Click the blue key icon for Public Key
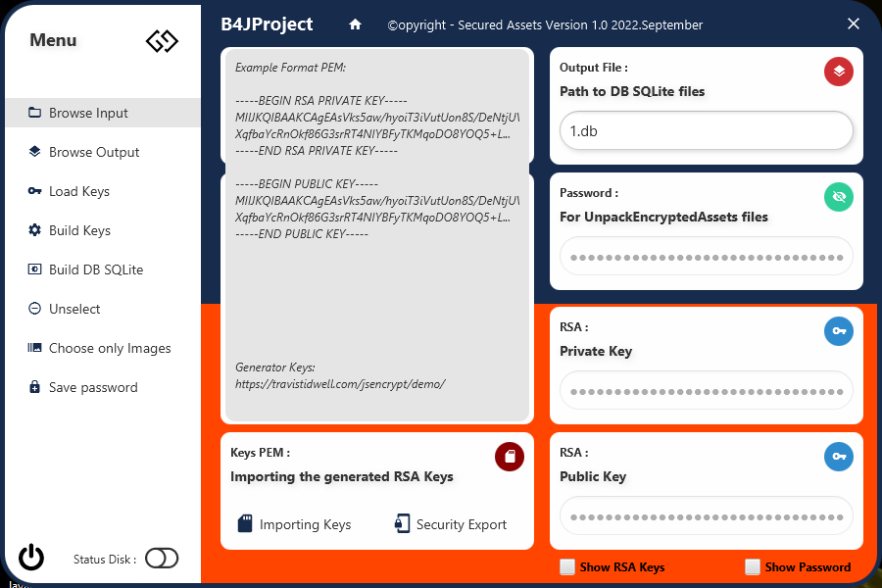Screen dimensions: 882x588 pyautogui.click(x=839, y=457)
